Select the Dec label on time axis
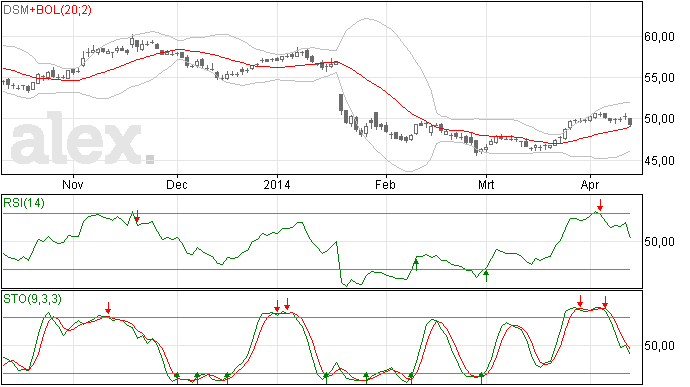 (x=176, y=184)
